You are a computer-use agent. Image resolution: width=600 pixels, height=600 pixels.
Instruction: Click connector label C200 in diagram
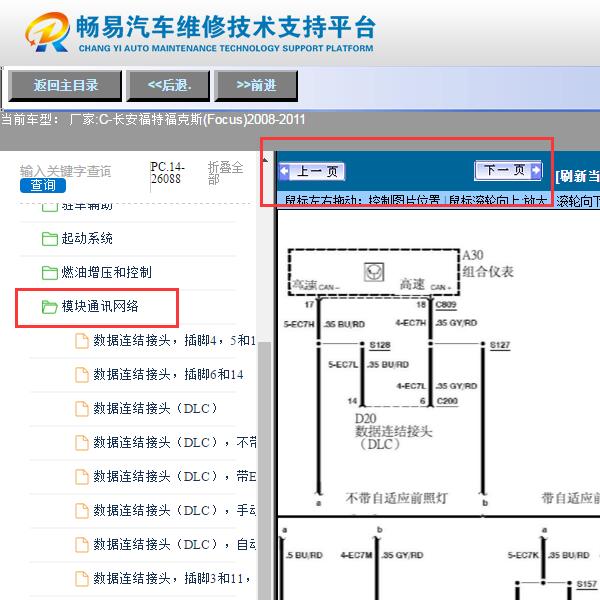click(447, 401)
